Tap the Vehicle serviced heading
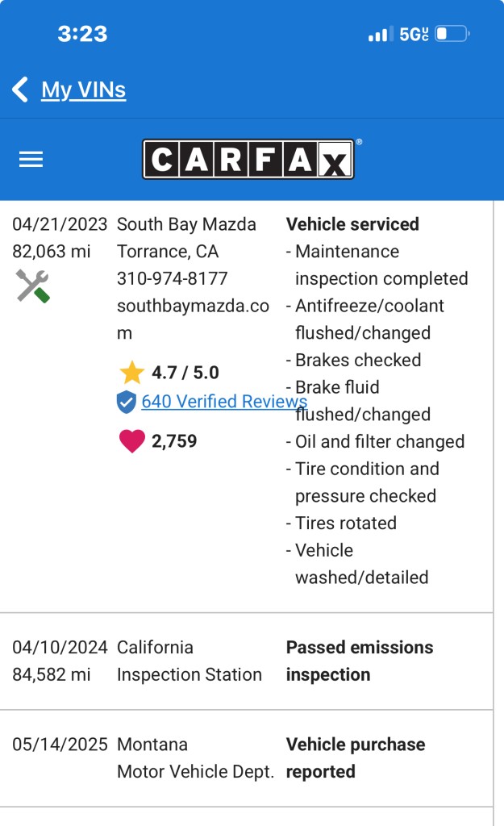 point(352,224)
